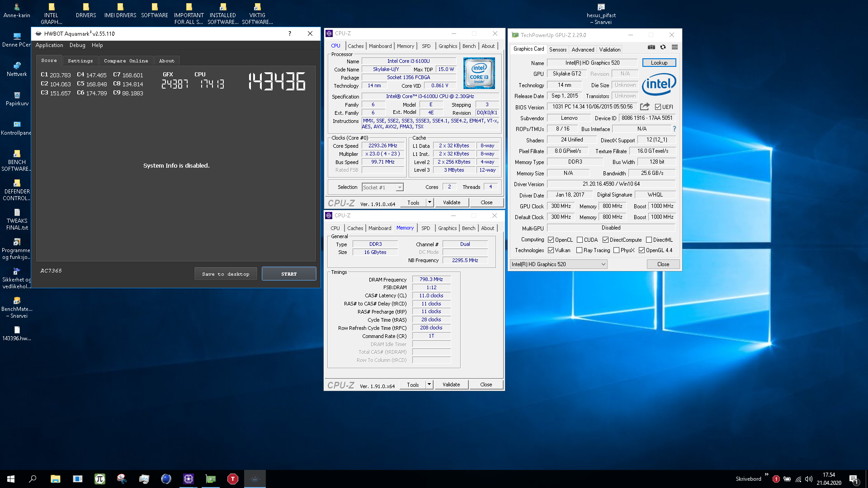
Task: Open the Windows Start menu
Action: tap(11, 479)
